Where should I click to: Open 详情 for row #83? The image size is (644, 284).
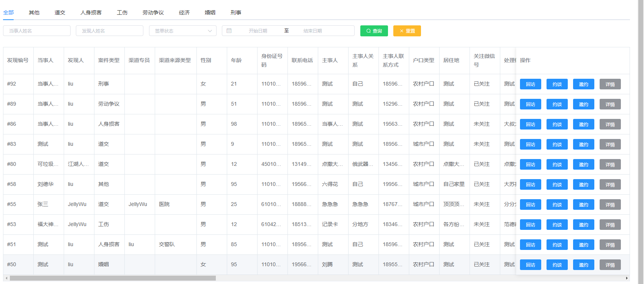[x=610, y=144]
